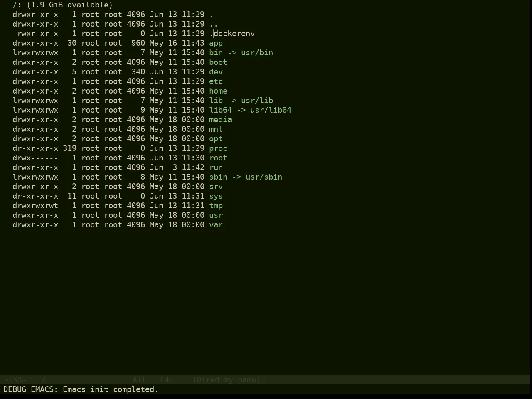Open the boot directory
The height and width of the screenshot is (399, 532).
[218, 62]
